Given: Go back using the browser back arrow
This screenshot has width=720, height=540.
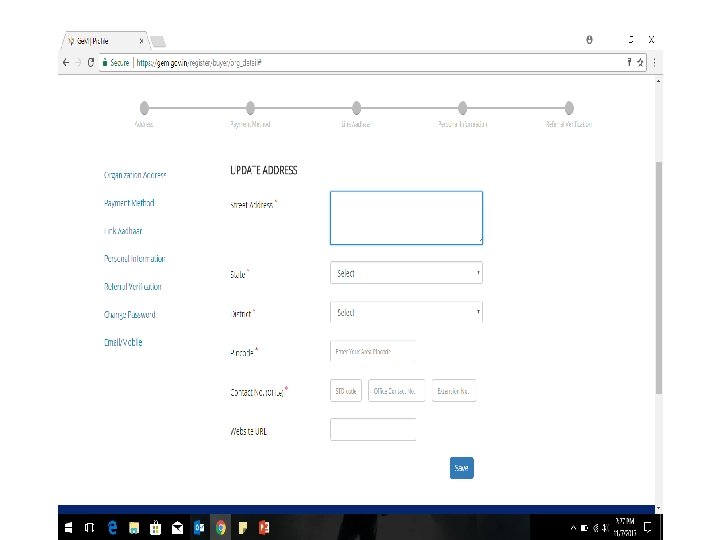Looking at the screenshot, I should (66, 62).
